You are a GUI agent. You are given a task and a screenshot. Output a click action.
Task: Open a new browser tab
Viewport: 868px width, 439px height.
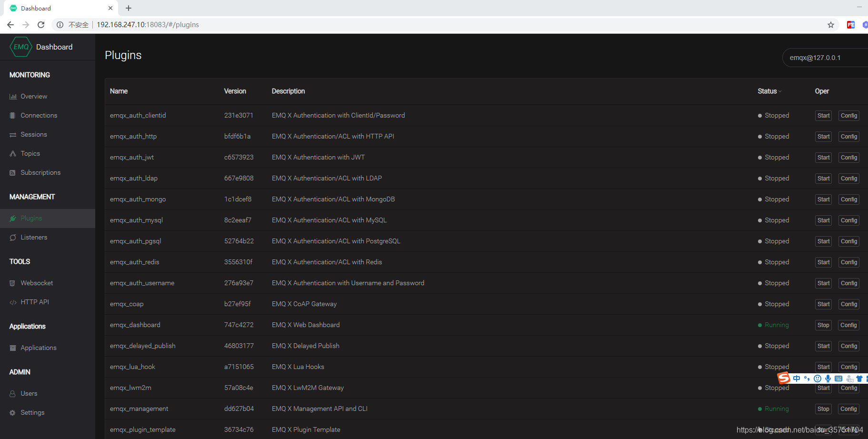(129, 8)
